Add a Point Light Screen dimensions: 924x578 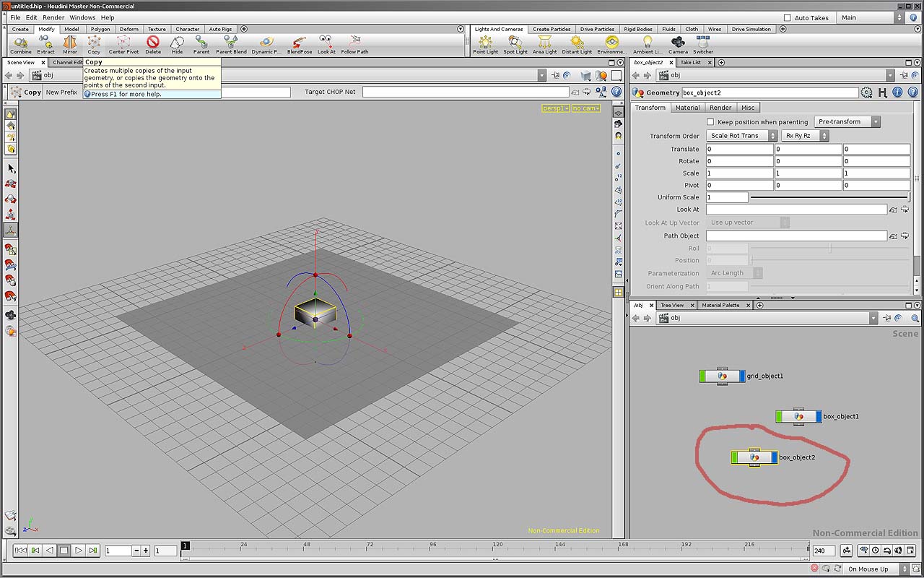(x=485, y=45)
